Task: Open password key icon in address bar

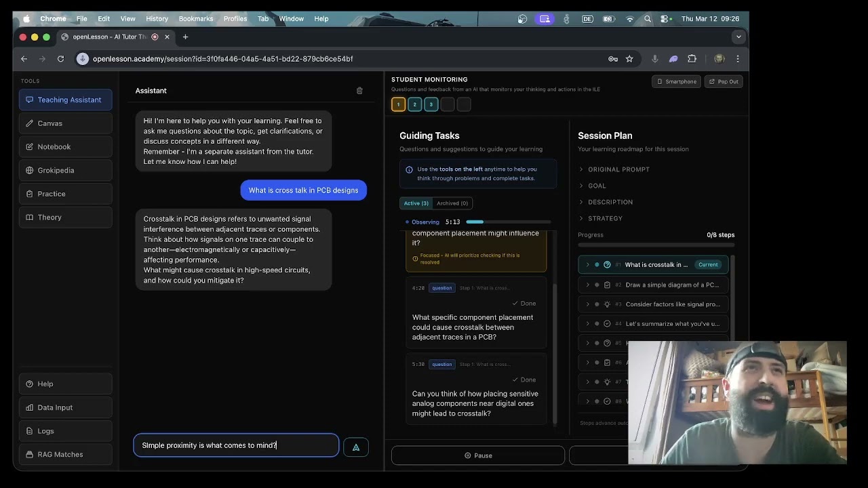Action: click(x=613, y=59)
